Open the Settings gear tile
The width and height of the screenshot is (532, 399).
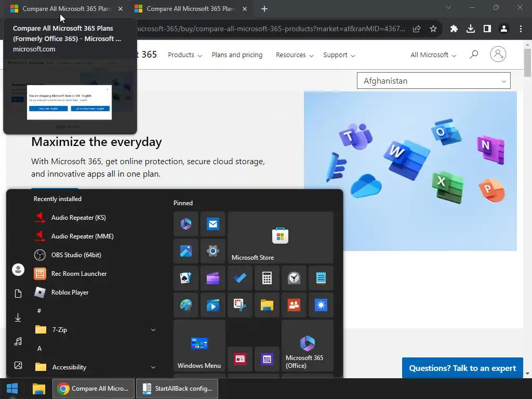[212, 251]
